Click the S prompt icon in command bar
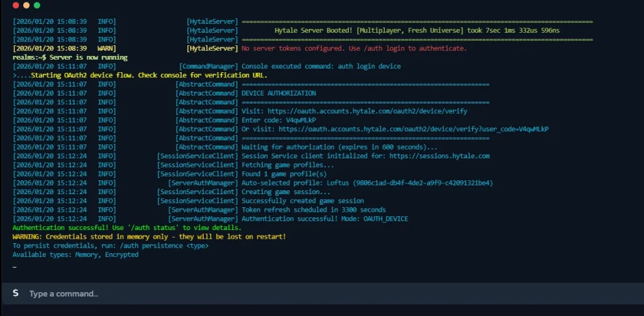This screenshot has width=644, height=316. coord(15,293)
